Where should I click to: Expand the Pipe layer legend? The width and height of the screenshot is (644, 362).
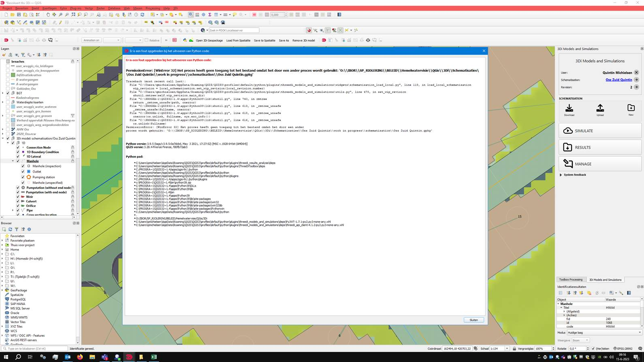(x=13, y=211)
